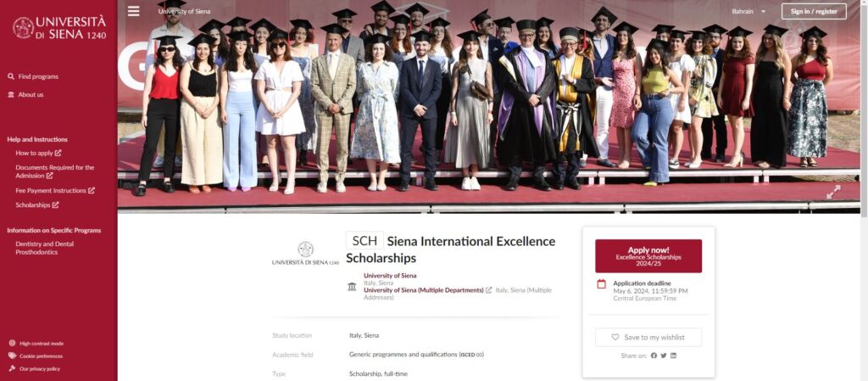This screenshot has width=868, height=381.
Task: Open Cookie preferences
Action: pos(36,356)
